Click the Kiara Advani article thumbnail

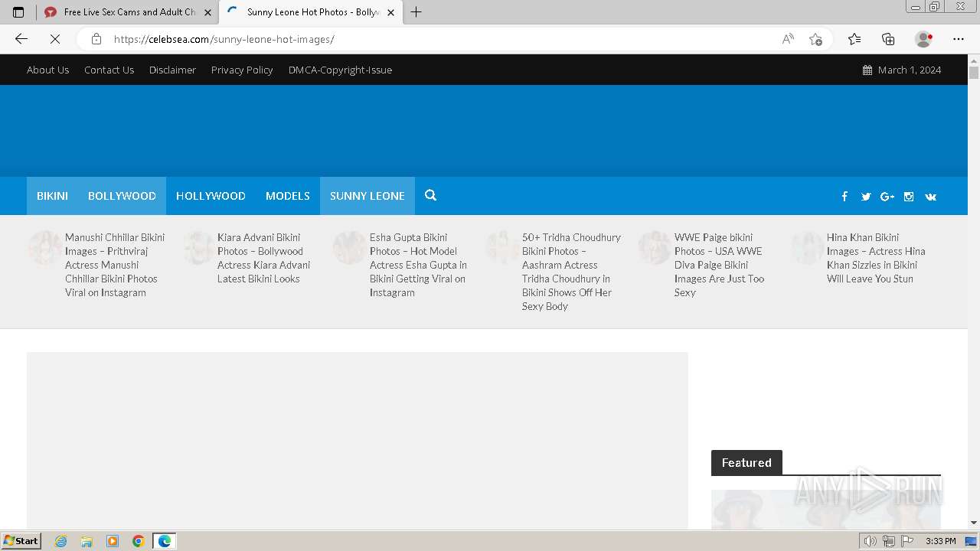[x=197, y=249]
